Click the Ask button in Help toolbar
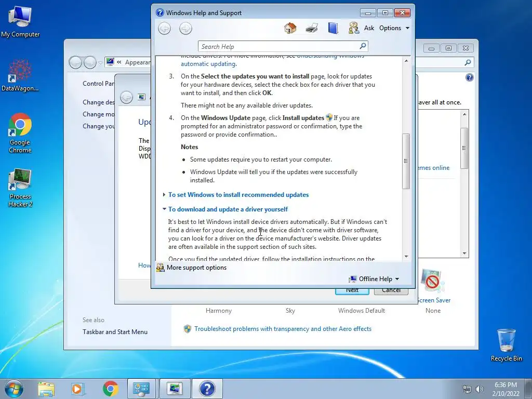This screenshot has width=532, height=399. pos(369,28)
